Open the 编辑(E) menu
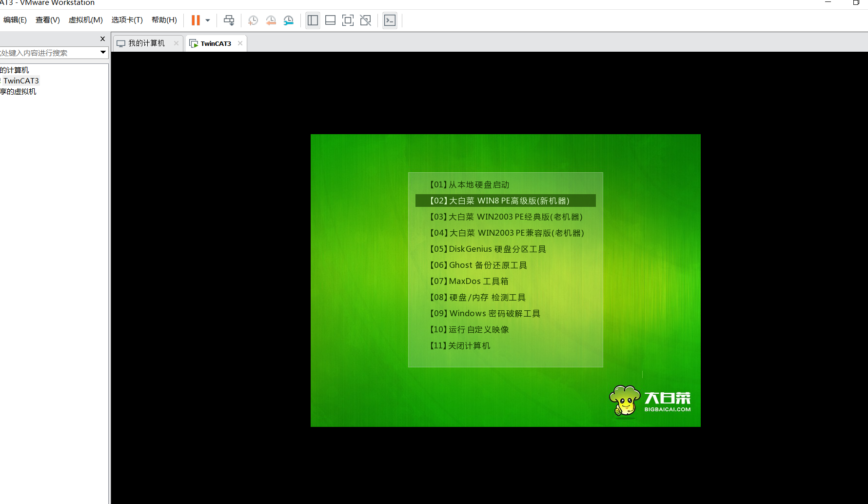 click(x=15, y=20)
